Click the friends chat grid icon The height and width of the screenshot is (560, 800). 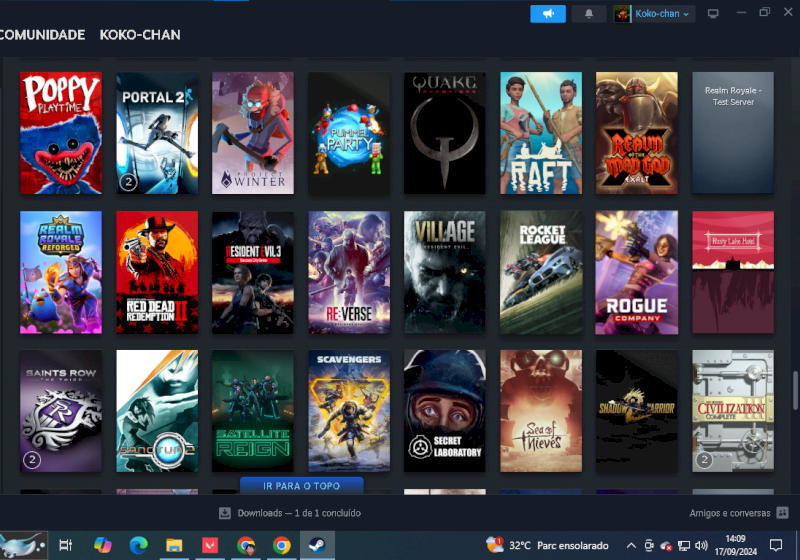782,513
